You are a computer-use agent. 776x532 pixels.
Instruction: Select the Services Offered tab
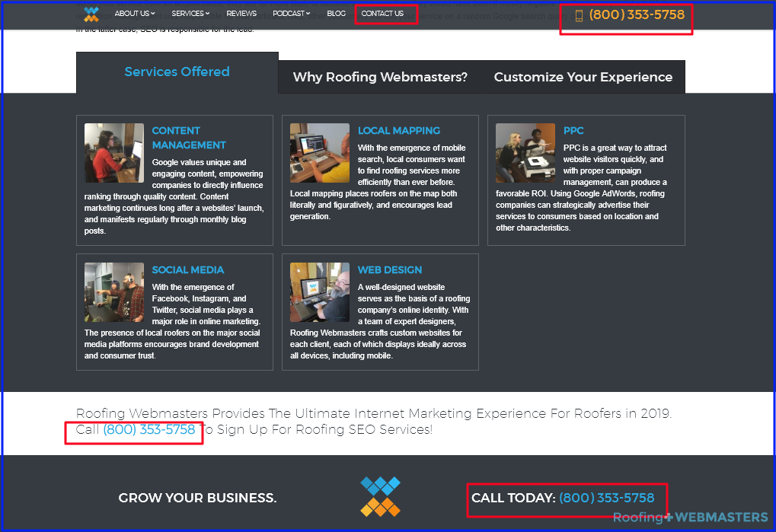point(177,72)
